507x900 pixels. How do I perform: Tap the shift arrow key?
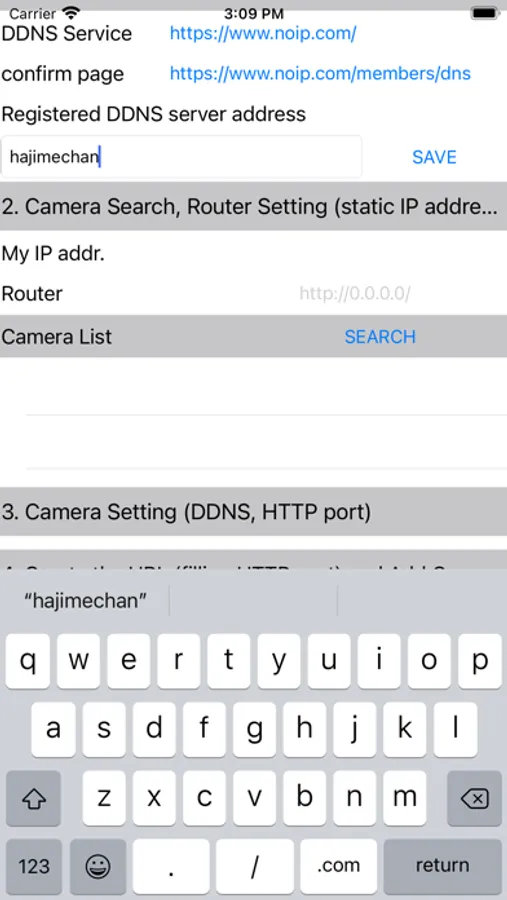tap(33, 798)
